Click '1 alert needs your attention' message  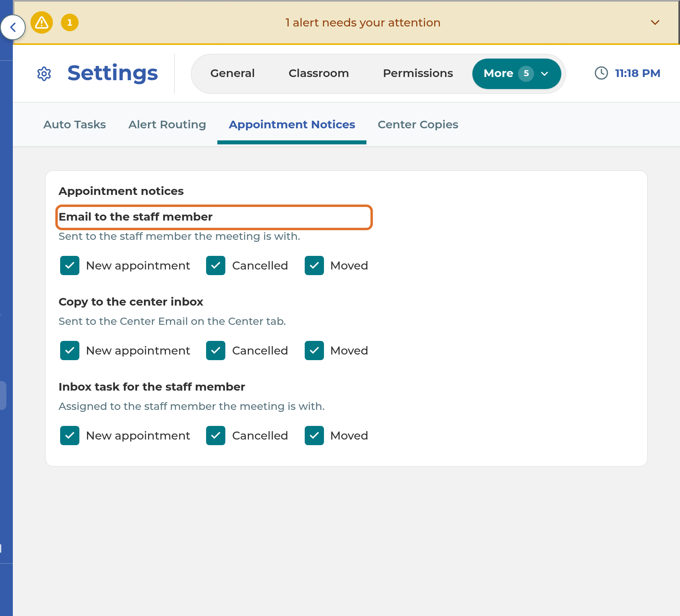point(363,23)
